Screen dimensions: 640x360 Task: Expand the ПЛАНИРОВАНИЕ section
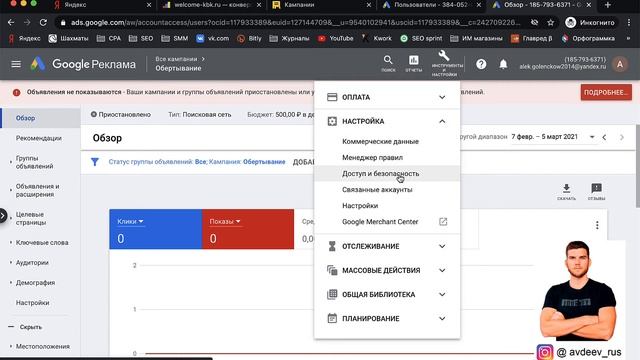(387, 318)
